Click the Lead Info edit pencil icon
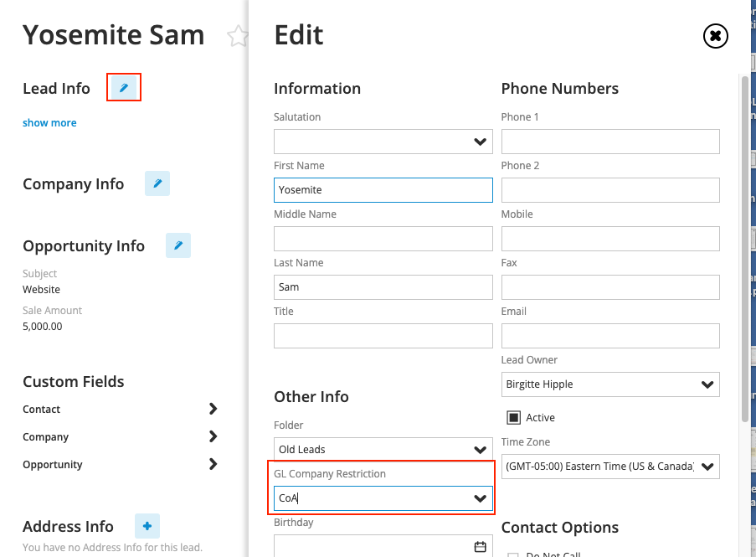This screenshot has width=756, height=557. [124, 87]
